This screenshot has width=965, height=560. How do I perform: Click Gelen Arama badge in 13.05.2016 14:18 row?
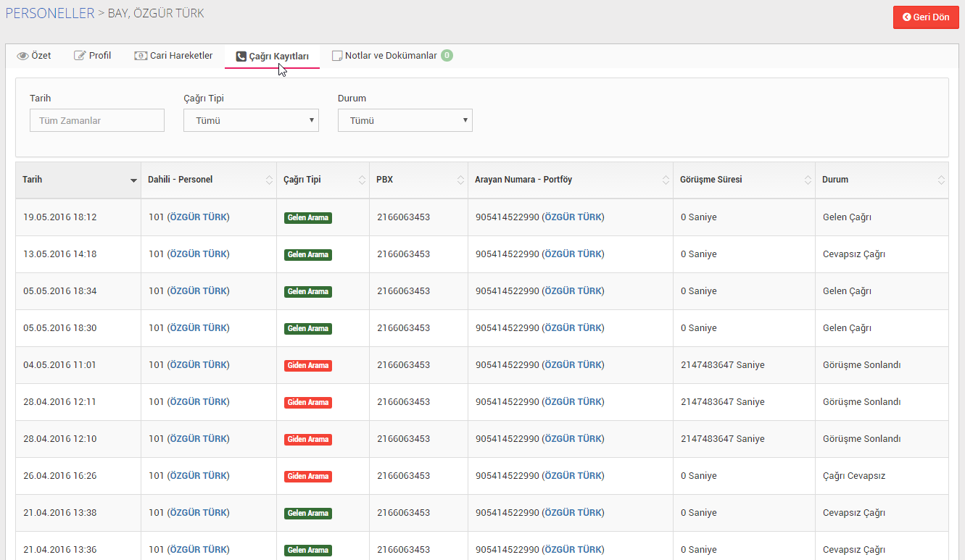[308, 254]
